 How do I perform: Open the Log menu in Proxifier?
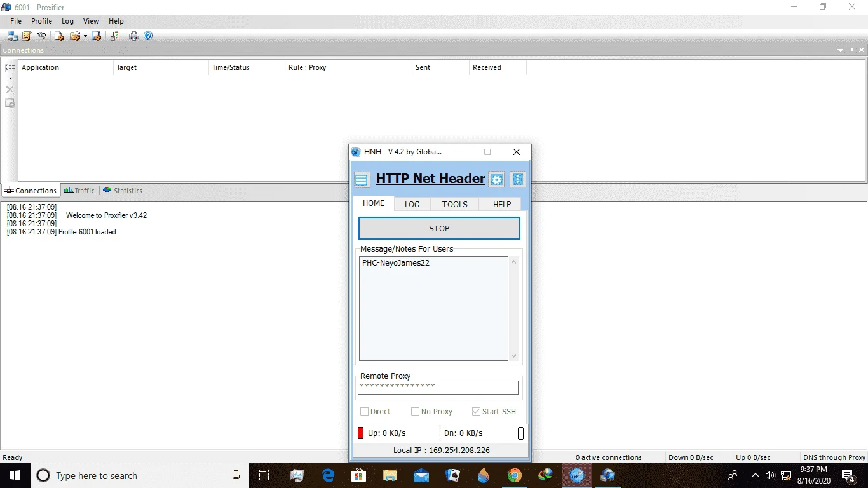point(68,21)
